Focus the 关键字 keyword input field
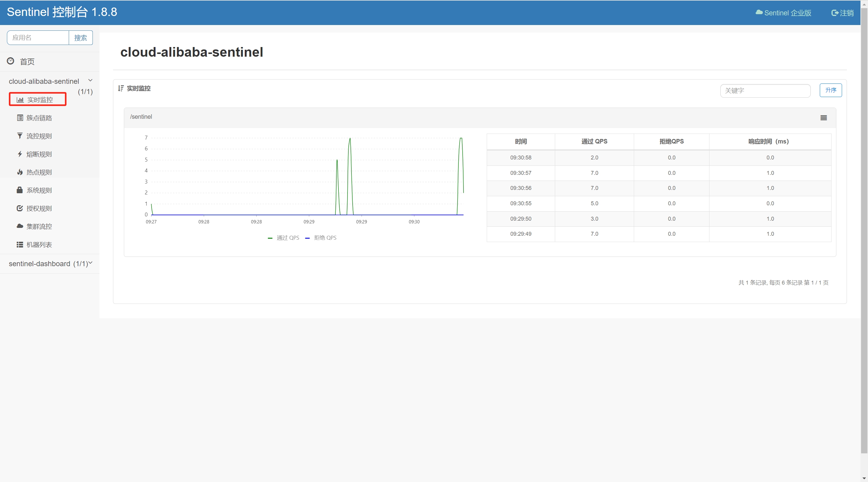This screenshot has height=482, width=868. point(765,91)
